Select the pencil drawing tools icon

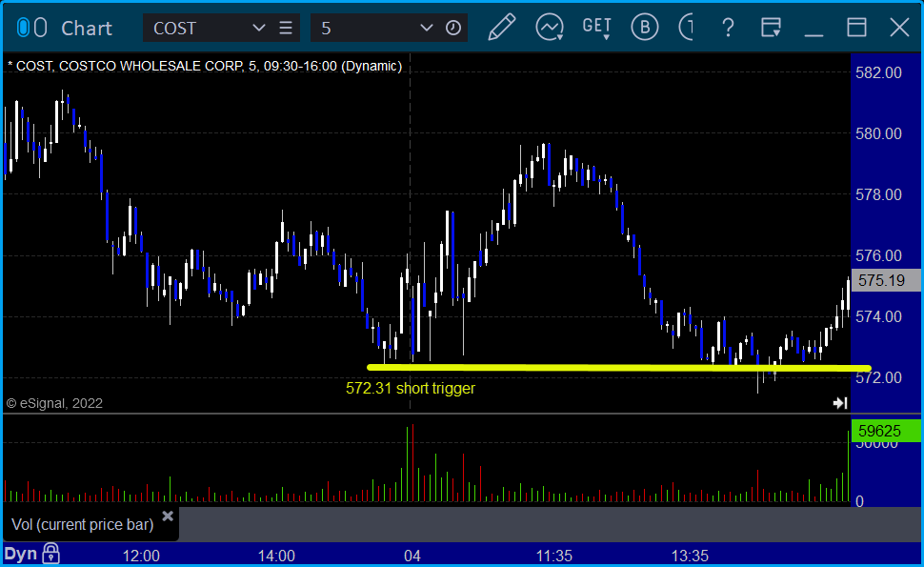point(501,28)
